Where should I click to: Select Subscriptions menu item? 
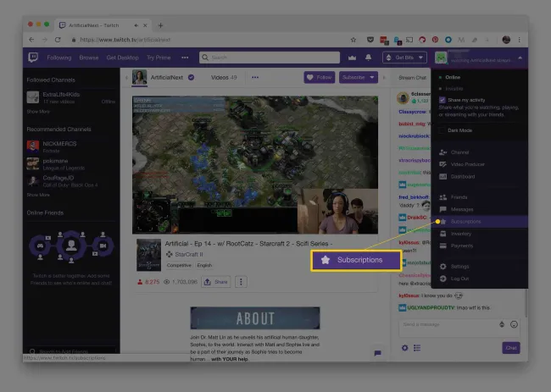click(x=480, y=222)
